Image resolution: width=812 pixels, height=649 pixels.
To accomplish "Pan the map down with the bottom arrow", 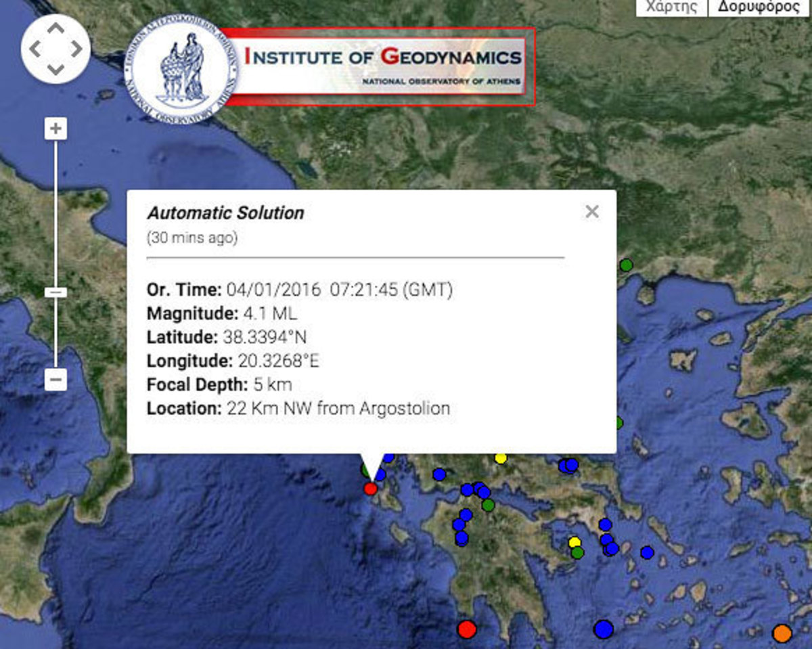I will tap(55, 69).
